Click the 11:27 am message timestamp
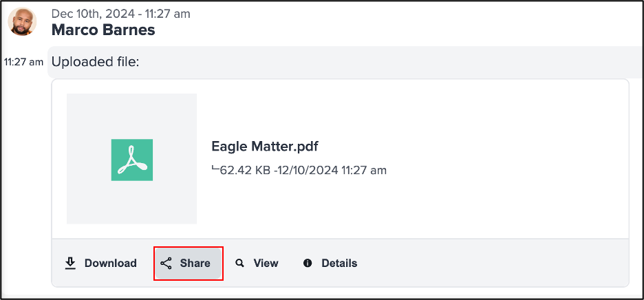Screen dimensions: 644x300 pos(23,62)
